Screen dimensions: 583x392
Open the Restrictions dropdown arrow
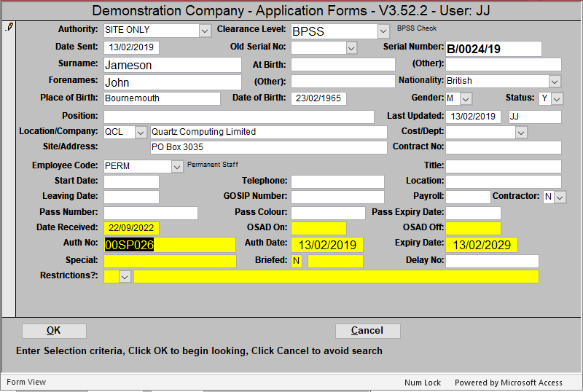tap(125, 277)
